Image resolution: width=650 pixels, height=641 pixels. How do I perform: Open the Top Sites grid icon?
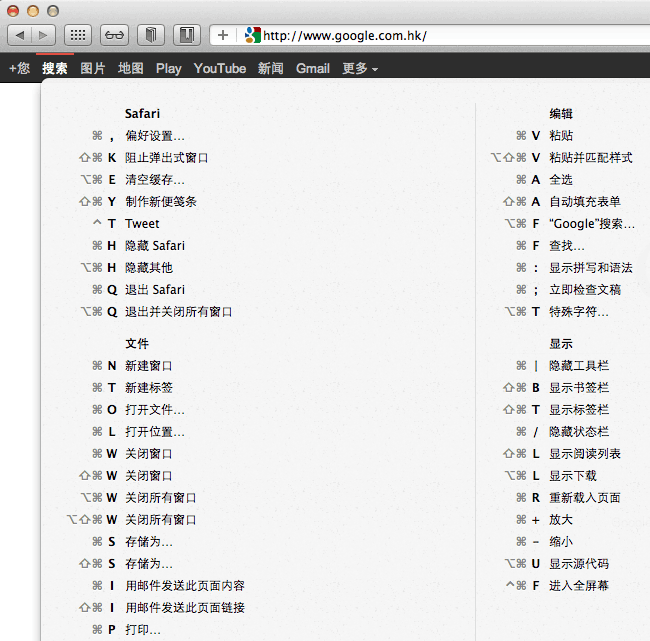click(78, 35)
